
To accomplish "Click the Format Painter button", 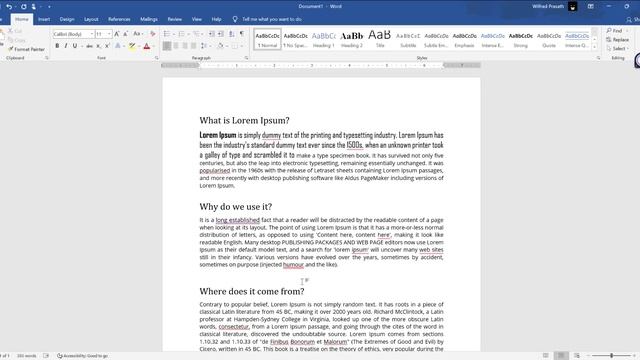I will [27, 49].
